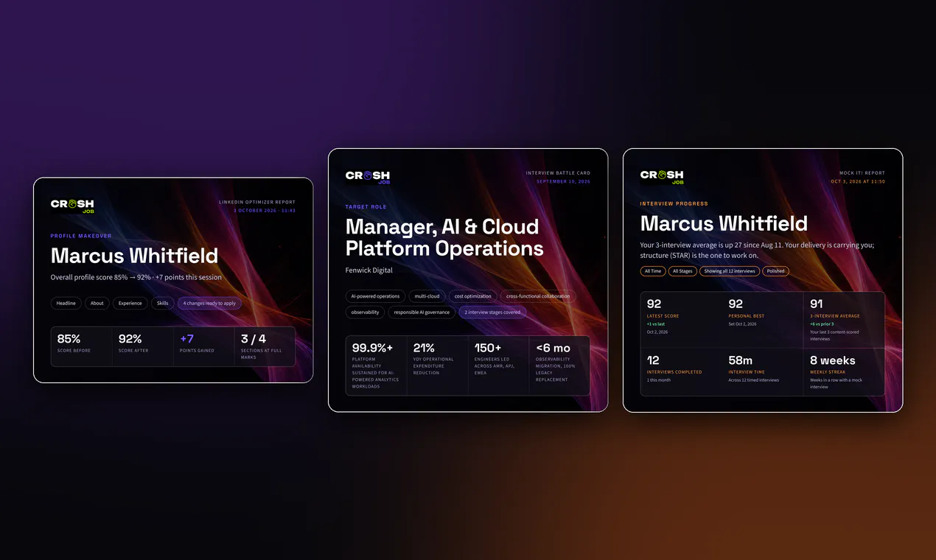This screenshot has width=936, height=560.
Task: Click the '1 this month' note
Action: click(657, 380)
